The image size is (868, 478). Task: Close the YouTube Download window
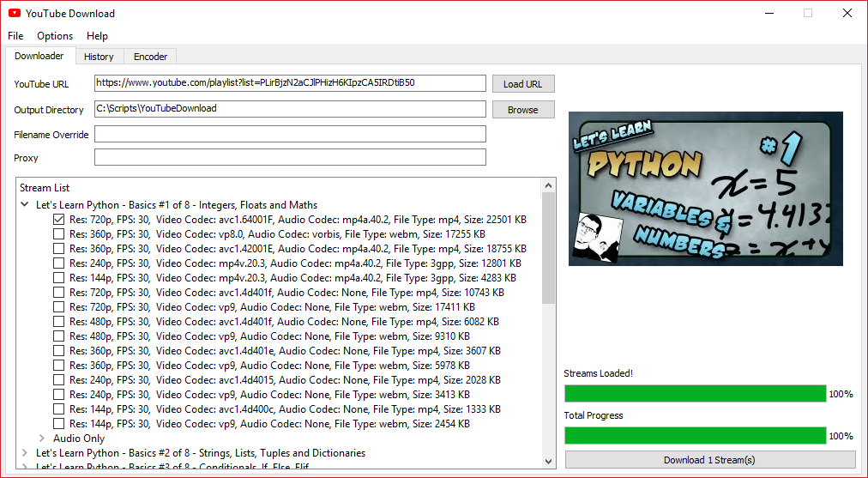coord(847,13)
